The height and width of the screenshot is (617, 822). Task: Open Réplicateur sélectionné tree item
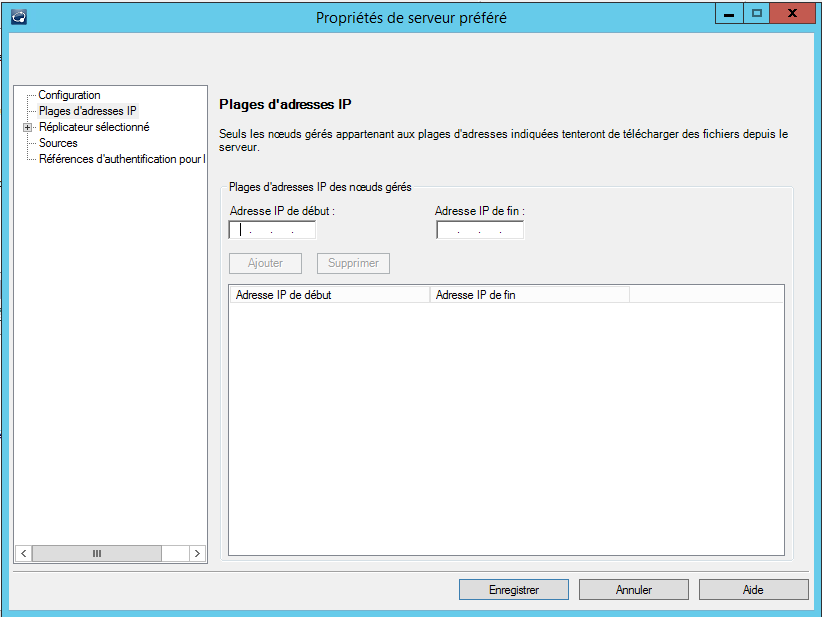pos(94,127)
